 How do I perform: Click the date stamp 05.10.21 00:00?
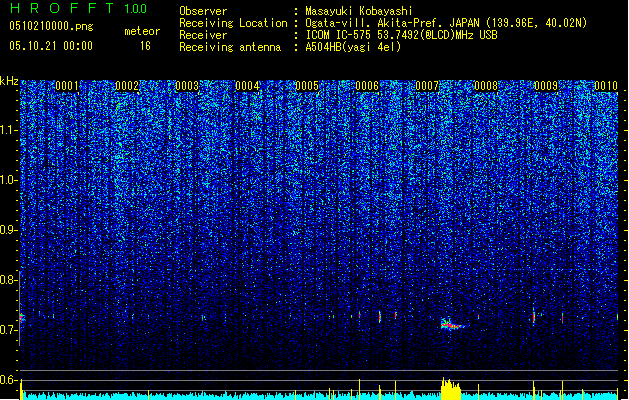[51, 46]
